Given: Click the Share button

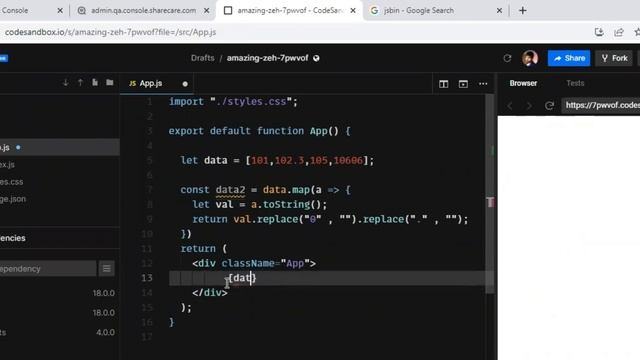Looking at the screenshot, I should pos(569,58).
